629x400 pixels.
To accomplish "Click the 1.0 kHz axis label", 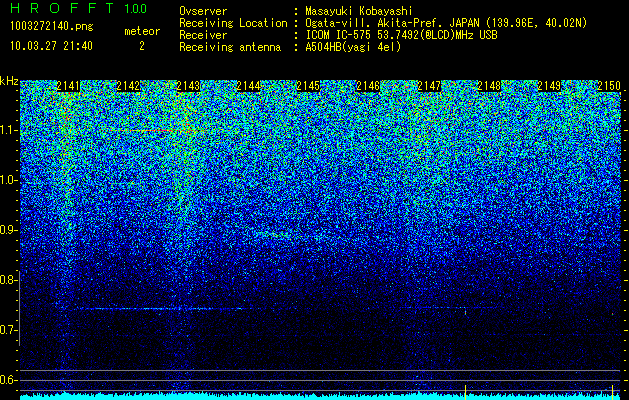I will (9, 180).
